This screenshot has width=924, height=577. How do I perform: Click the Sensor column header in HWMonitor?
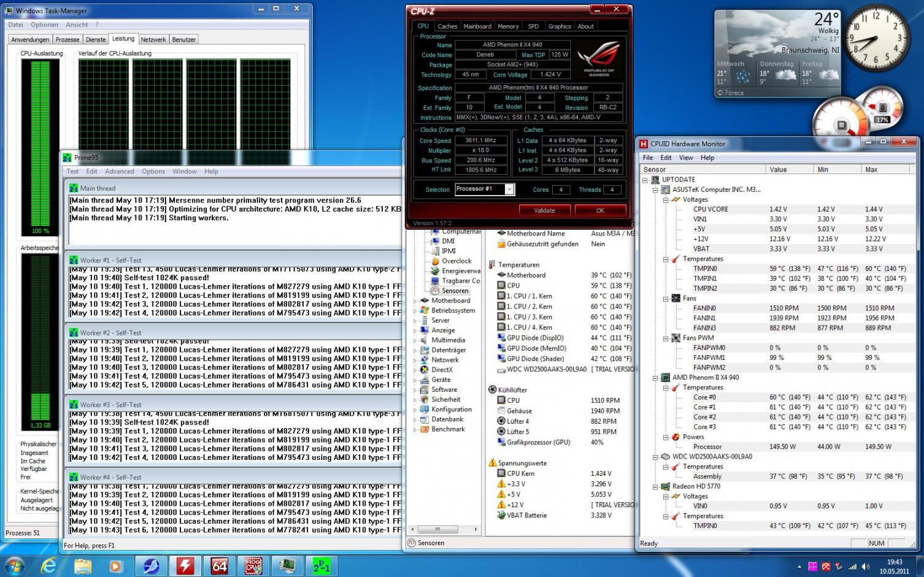(x=703, y=170)
